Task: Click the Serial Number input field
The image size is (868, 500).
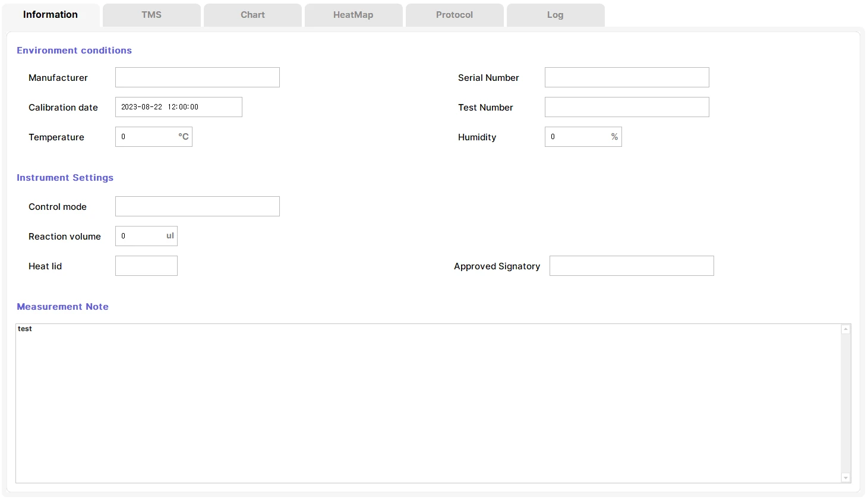Action: (627, 77)
